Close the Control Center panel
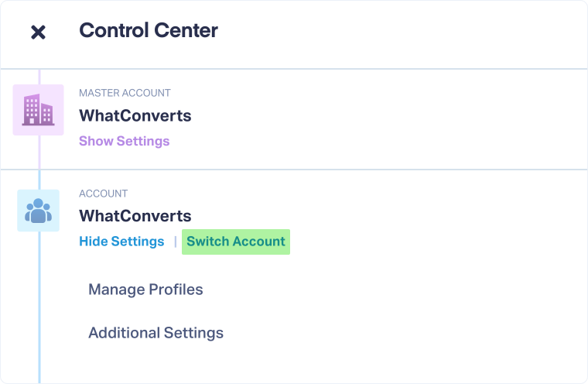The height and width of the screenshot is (384, 588). (38, 32)
